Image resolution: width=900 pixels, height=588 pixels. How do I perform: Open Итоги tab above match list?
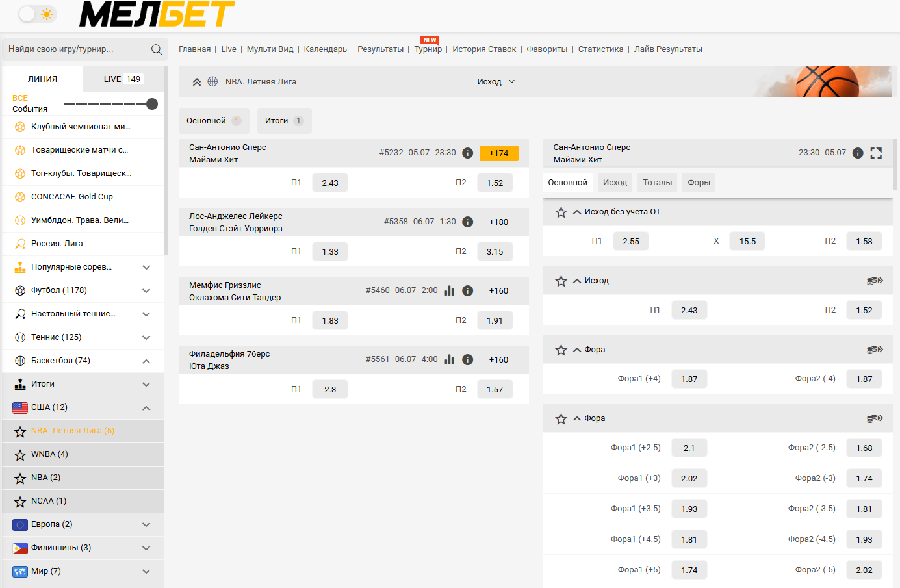tap(285, 121)
